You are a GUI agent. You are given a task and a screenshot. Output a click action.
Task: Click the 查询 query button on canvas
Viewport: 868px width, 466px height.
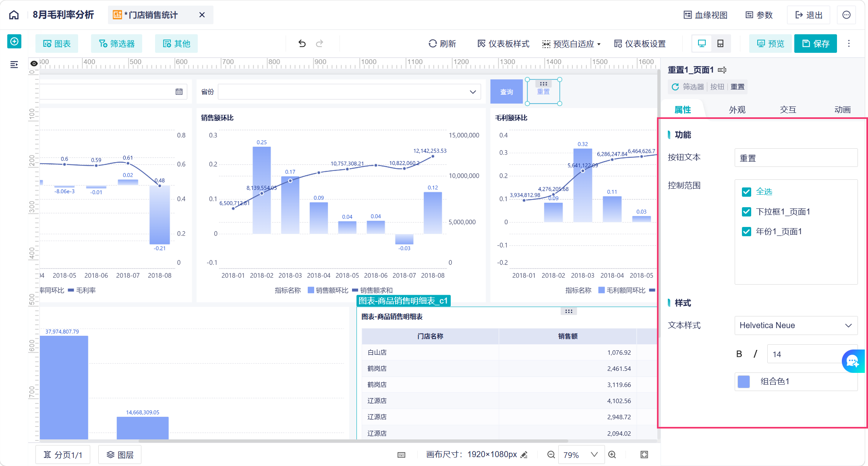[507, 92]
